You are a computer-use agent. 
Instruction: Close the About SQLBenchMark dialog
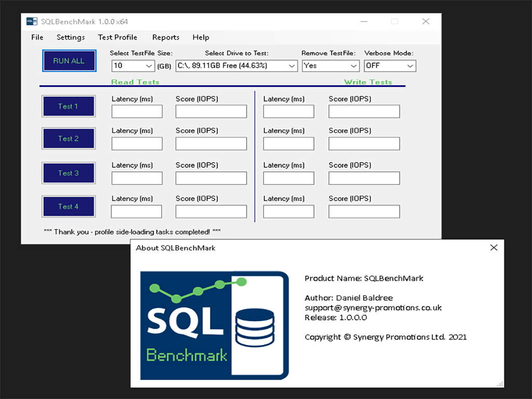coord(494,248)
